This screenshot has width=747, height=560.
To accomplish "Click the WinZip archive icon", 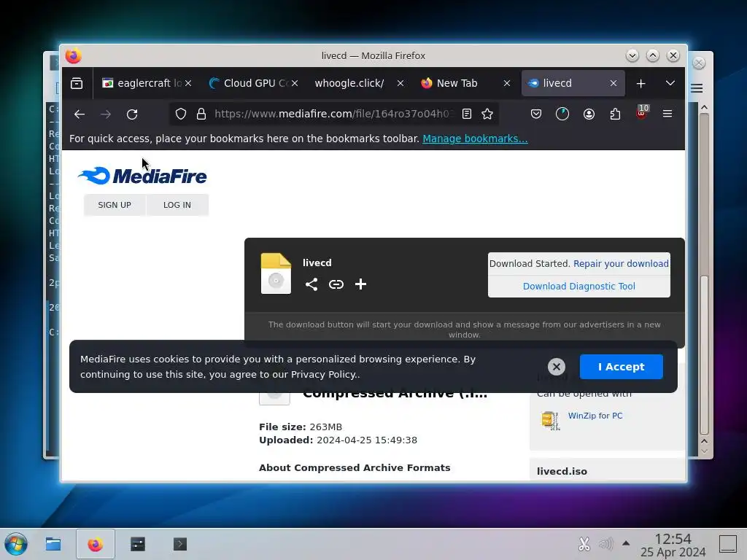I will coord(551,421).
